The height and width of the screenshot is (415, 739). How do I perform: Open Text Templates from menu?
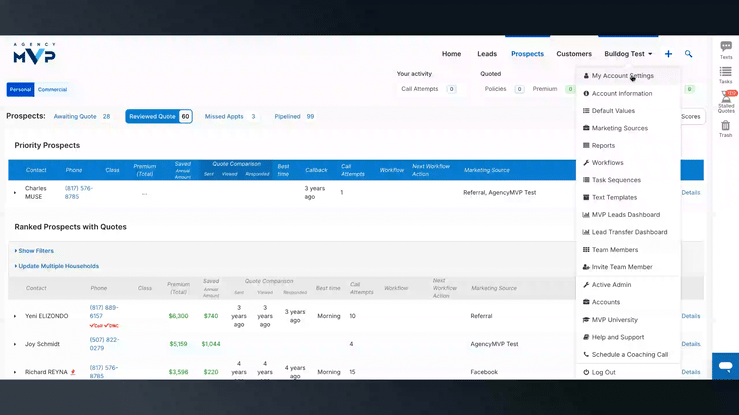[x=614, y=197]
